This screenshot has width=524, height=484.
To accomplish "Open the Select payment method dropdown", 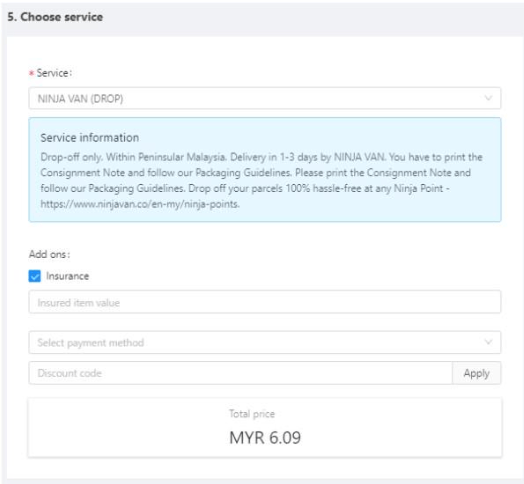I will 265,342.
